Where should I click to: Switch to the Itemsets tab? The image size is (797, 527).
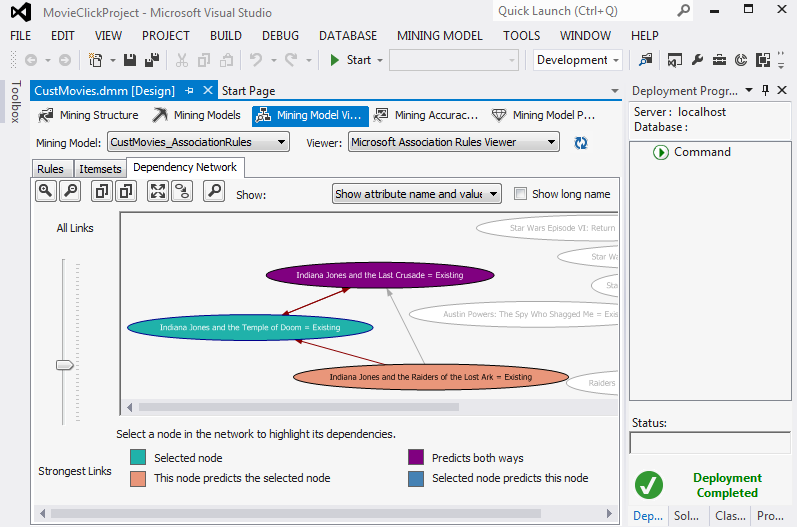pos(100,169)
